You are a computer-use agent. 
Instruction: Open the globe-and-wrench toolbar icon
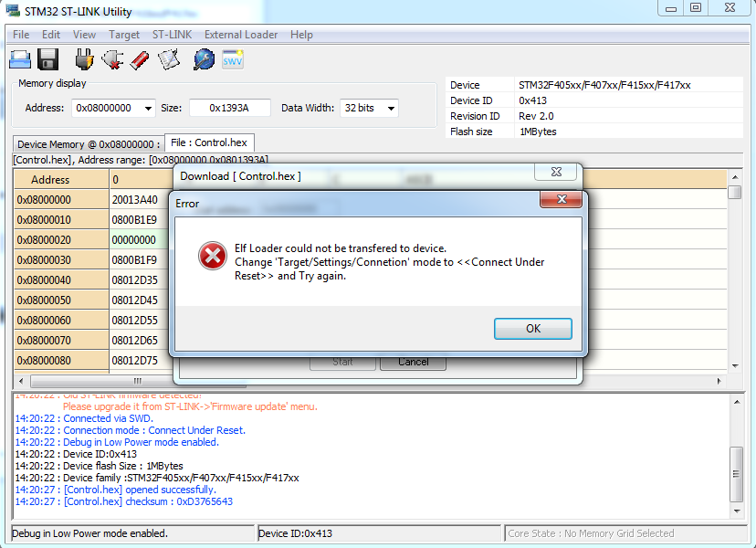coord(204,60)
